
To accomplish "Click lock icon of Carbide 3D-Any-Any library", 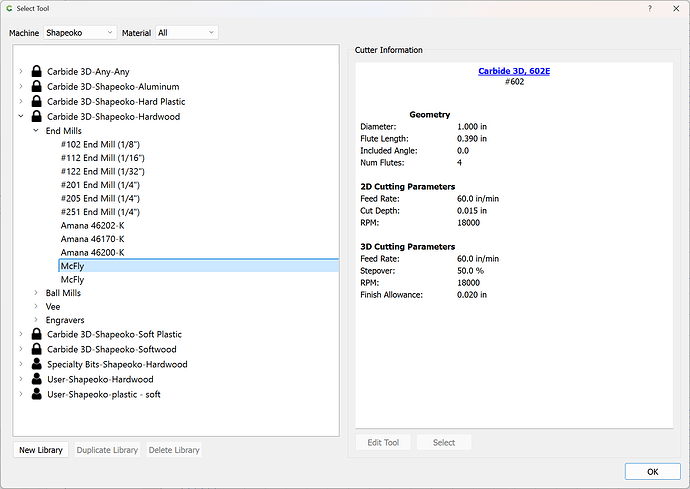I will [37, 71].
